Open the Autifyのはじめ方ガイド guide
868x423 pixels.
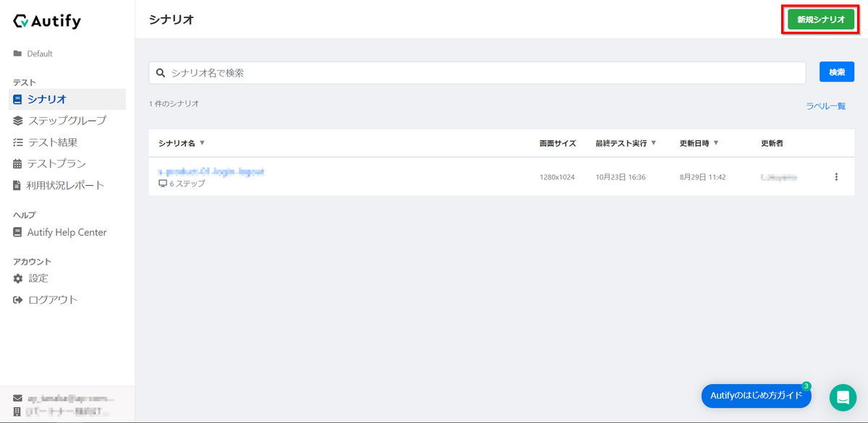coord(755,396)
